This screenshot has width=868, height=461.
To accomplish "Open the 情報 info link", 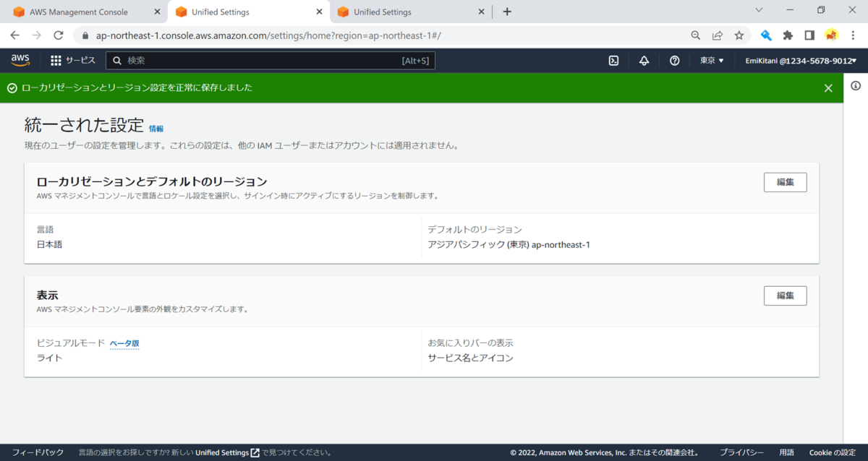I will point(156,129).
